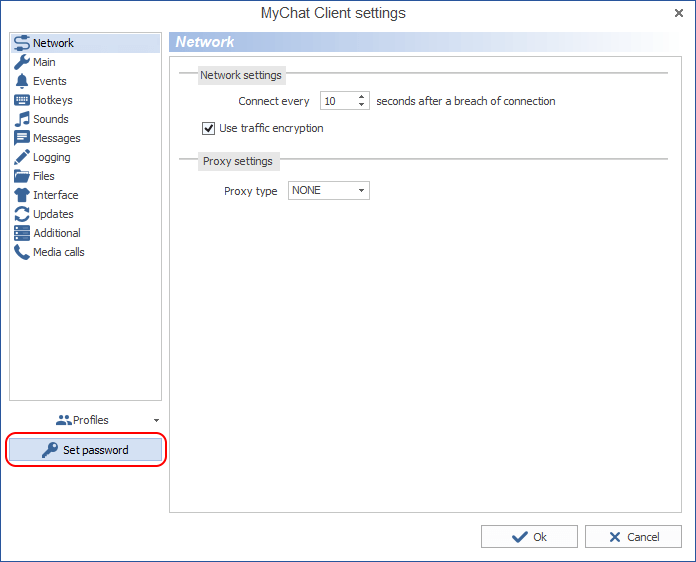Viewport: 696px width, 562px height.
Task: Click the Network category icon
Action: 22,43
